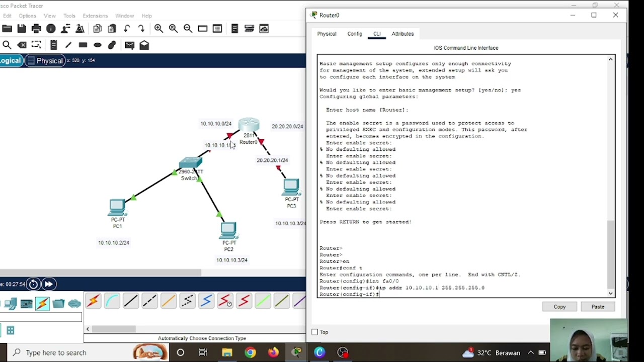Pick the Serial DCE connection with clock

click(225, 301)
